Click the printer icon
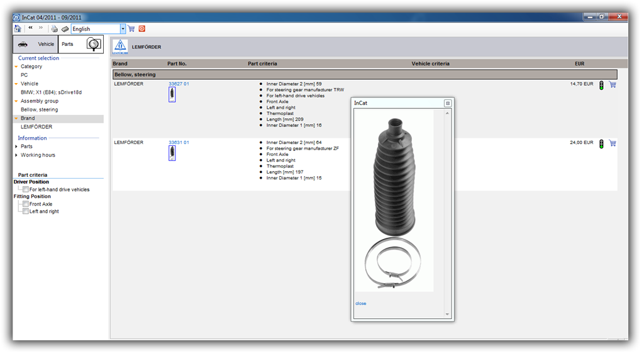 54,29
